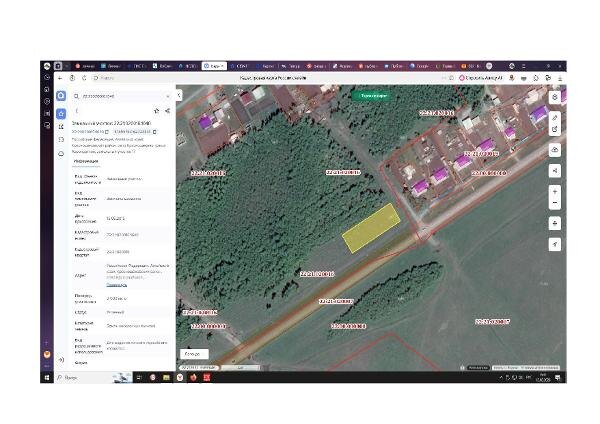Clear the cadastral number search field
This screenshot has width=600, height=424.
(x=168, y=96)
